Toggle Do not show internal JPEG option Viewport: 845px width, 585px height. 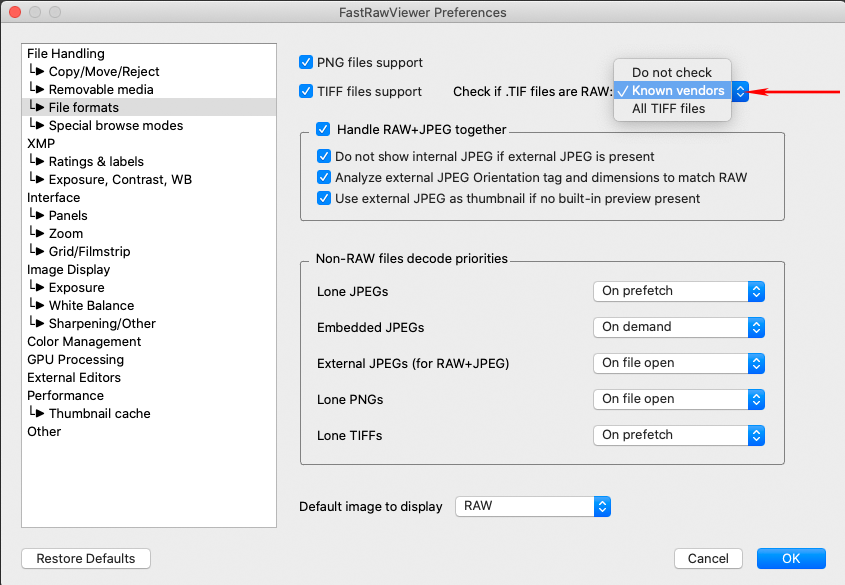click(324, 156)
